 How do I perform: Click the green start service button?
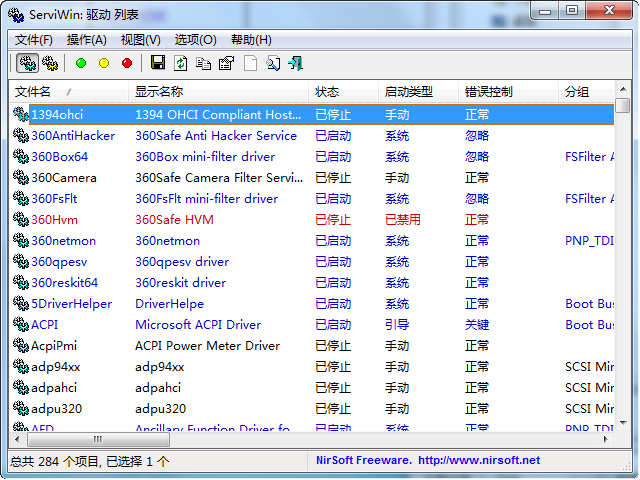(81, 63)
